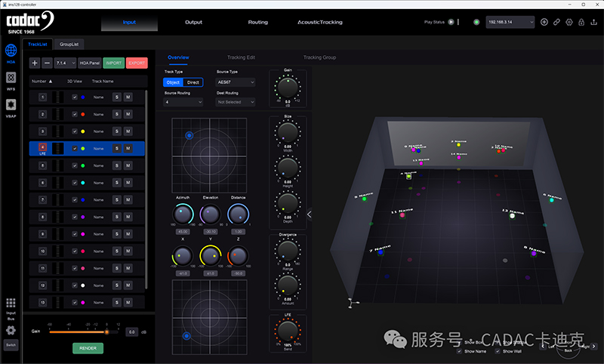Viewport: 604px width, 364px height.
Task: Click the green RENDER button
Action: 88,348
